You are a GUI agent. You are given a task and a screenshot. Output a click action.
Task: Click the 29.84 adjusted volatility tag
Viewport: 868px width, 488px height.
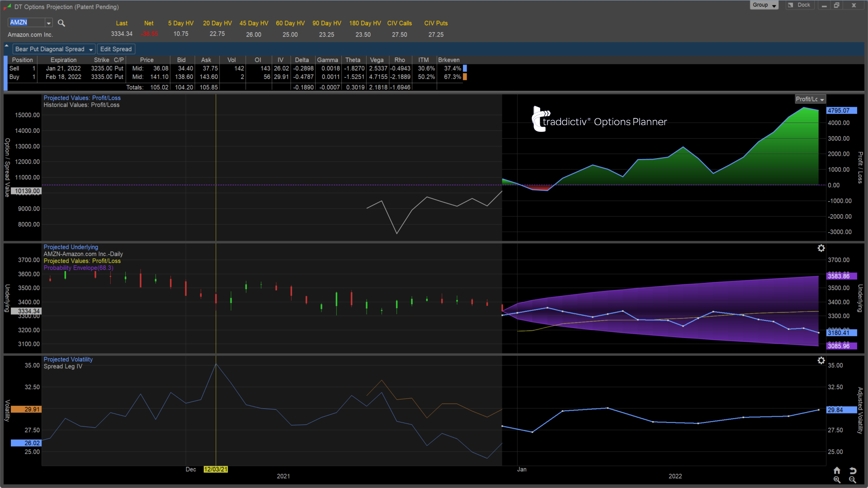coord(842,410)
